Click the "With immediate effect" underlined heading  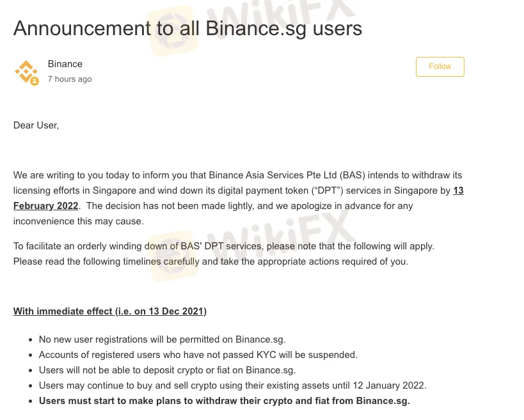pos(109,311)
